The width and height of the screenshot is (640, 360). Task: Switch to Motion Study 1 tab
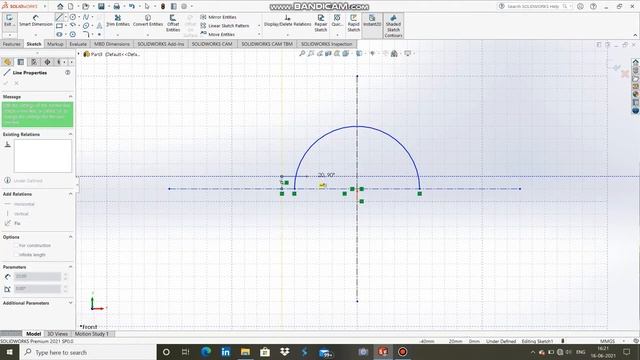pyautogui.click(x=92, y=334)
